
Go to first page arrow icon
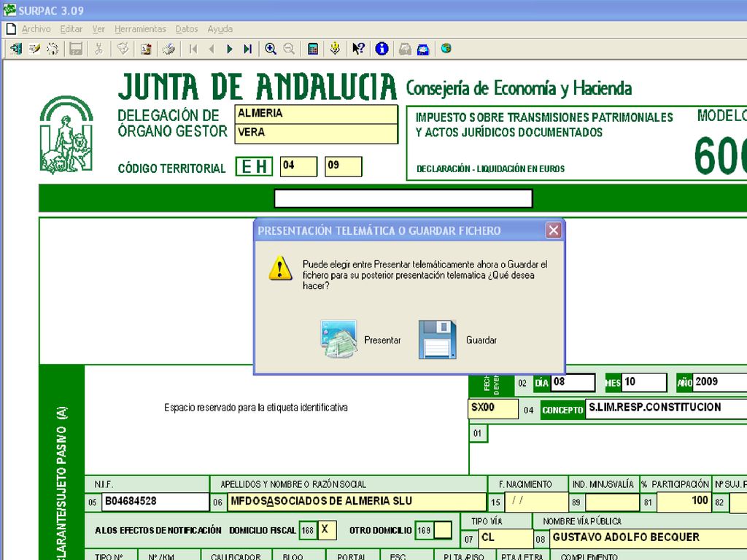(x=193, y=49)
